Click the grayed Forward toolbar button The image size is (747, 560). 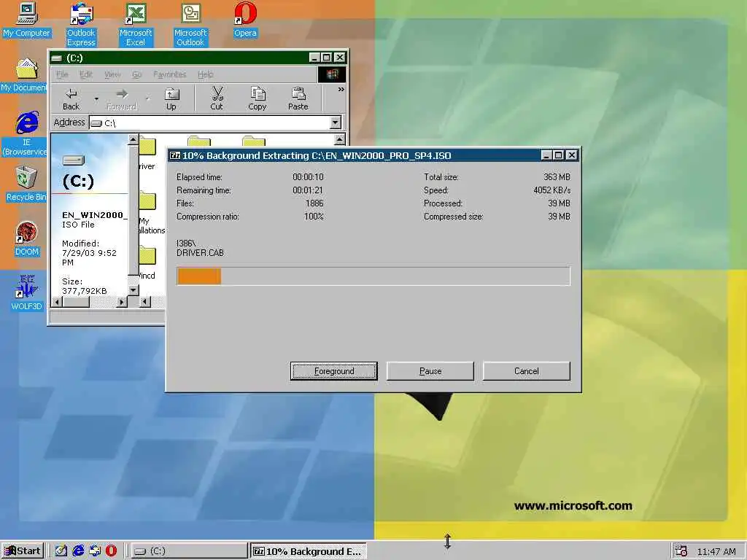point(122,99)
